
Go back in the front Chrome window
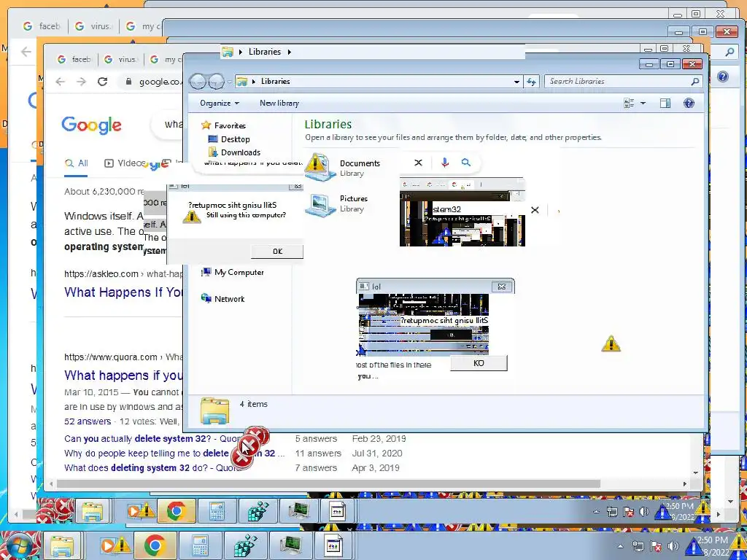[x=60, y=82]
